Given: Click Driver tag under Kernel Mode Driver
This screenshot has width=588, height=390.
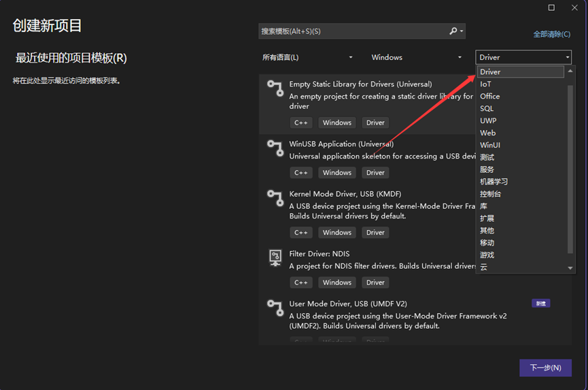Looking at the screenshot, I should (375, 232).
